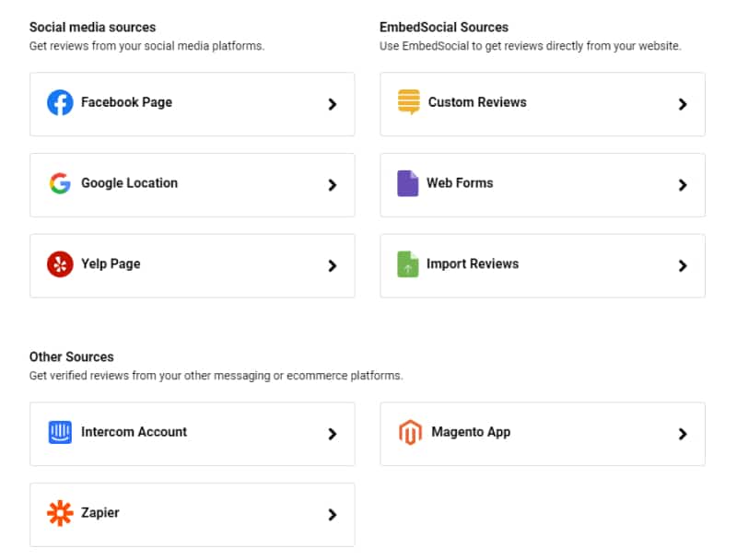737x560 pixels.
Task: Choose the Zapier label
Action: (x=100, y=513)
